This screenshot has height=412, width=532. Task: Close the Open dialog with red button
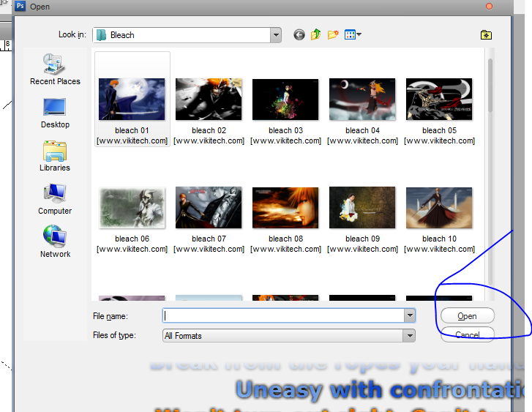coord(489,7)
